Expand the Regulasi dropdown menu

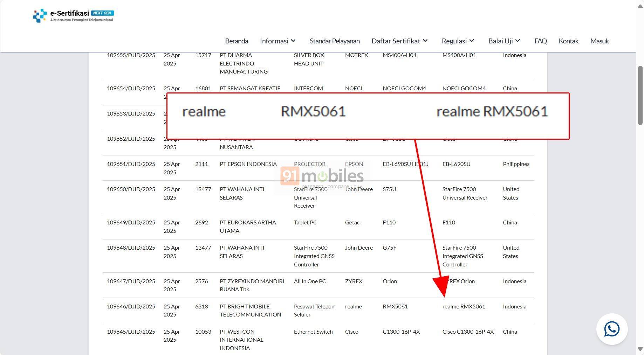[x=458, y=41]
